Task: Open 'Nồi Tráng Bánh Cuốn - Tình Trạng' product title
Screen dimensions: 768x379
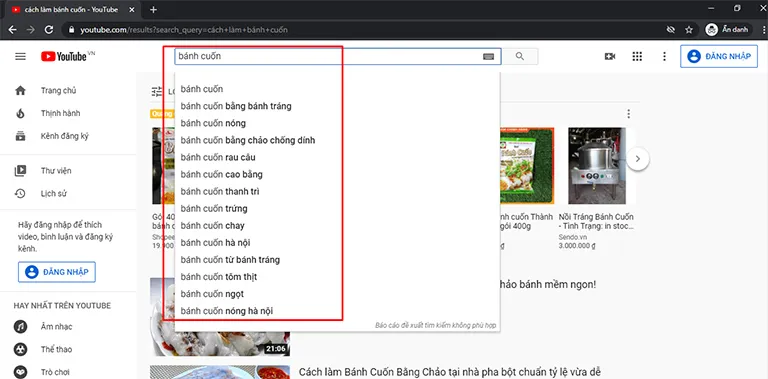Action: 596,222
